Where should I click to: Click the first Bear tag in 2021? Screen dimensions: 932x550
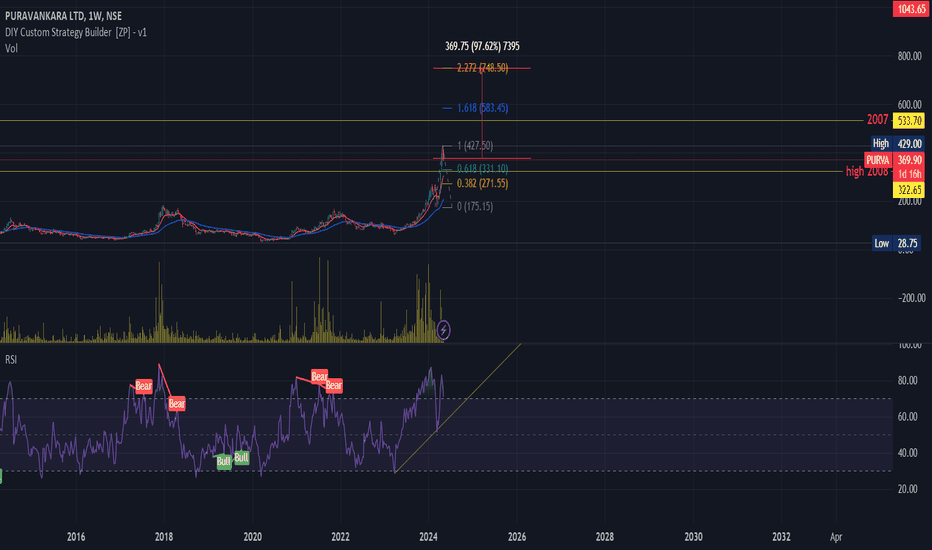(x=319, y=376)
